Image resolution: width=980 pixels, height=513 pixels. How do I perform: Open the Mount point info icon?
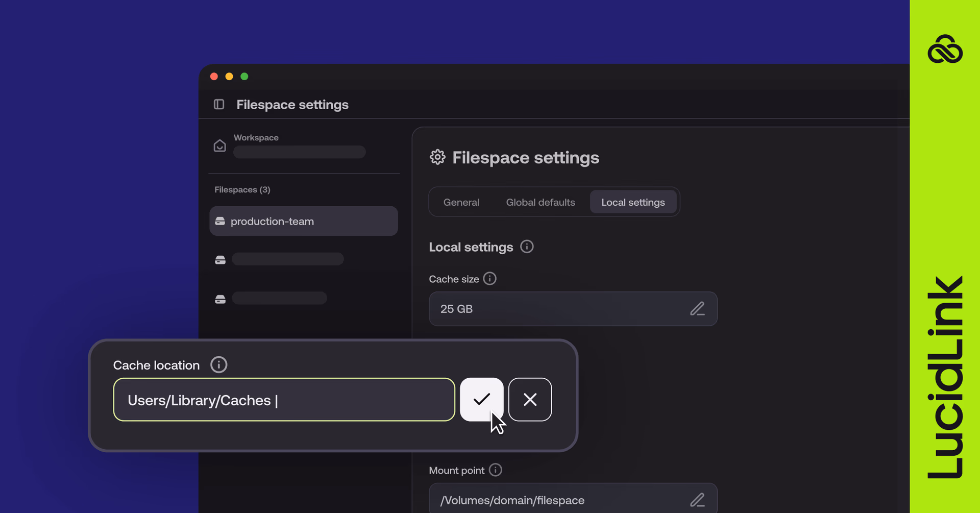click(x=495, y=470)
